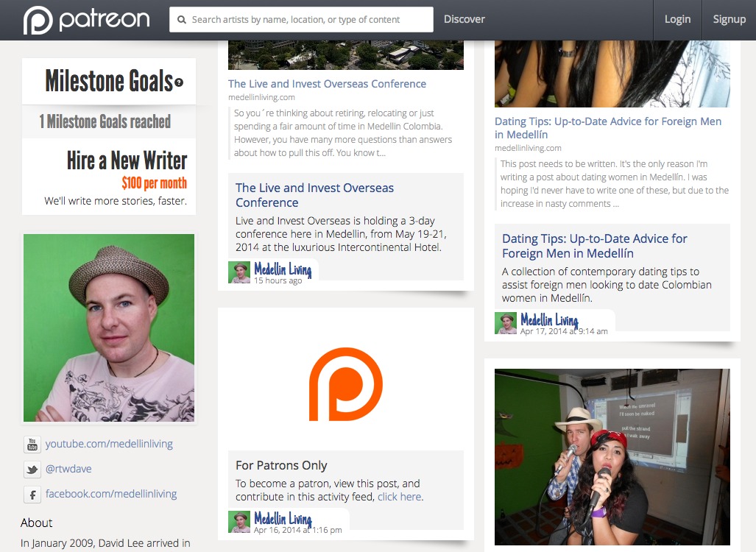Open the Signup page
This screenshot has height=552, width=756.
(729, 19)
